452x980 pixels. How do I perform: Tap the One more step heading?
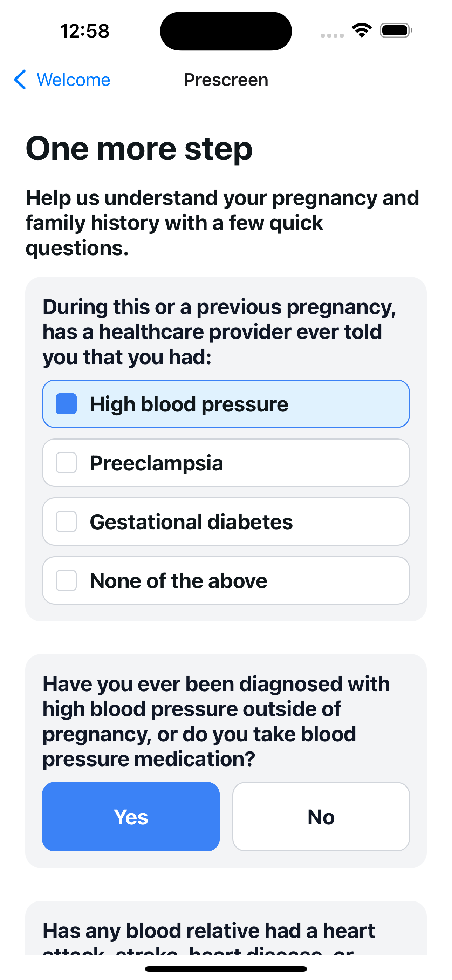139,149
